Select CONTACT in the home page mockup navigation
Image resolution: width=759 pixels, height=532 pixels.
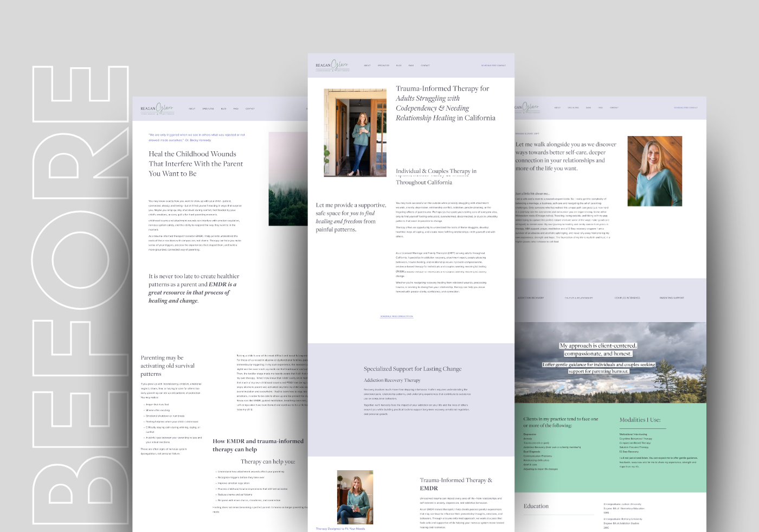(425, 66)
